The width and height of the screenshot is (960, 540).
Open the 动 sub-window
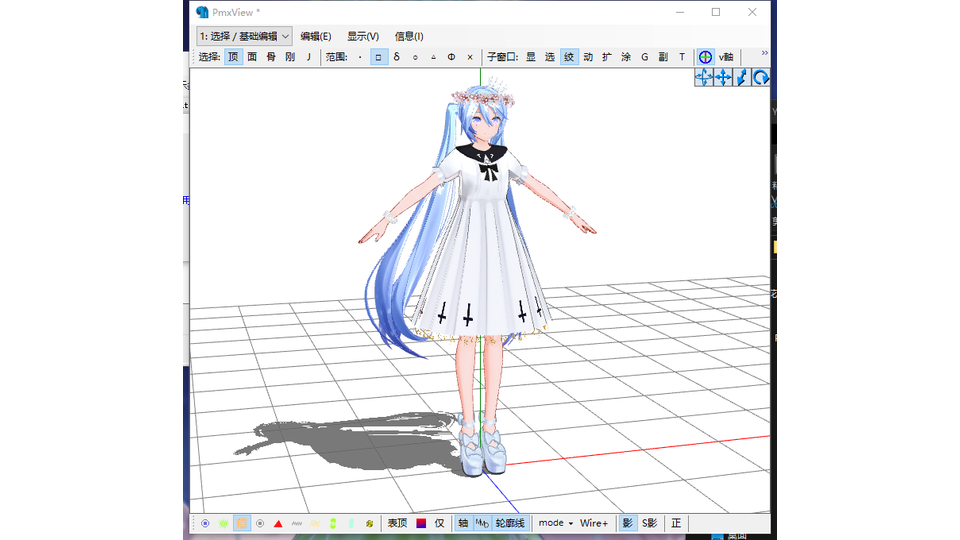(588, 57)
